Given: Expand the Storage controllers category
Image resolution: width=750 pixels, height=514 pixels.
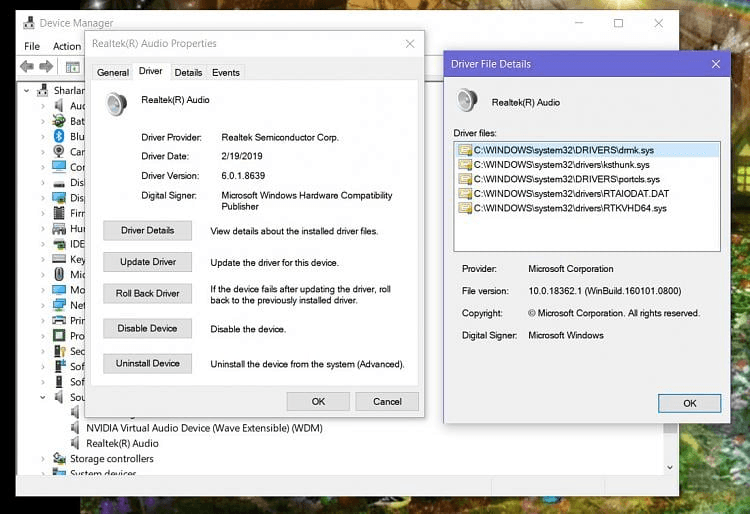Looking at the screenshot, I should coord(43,459).
